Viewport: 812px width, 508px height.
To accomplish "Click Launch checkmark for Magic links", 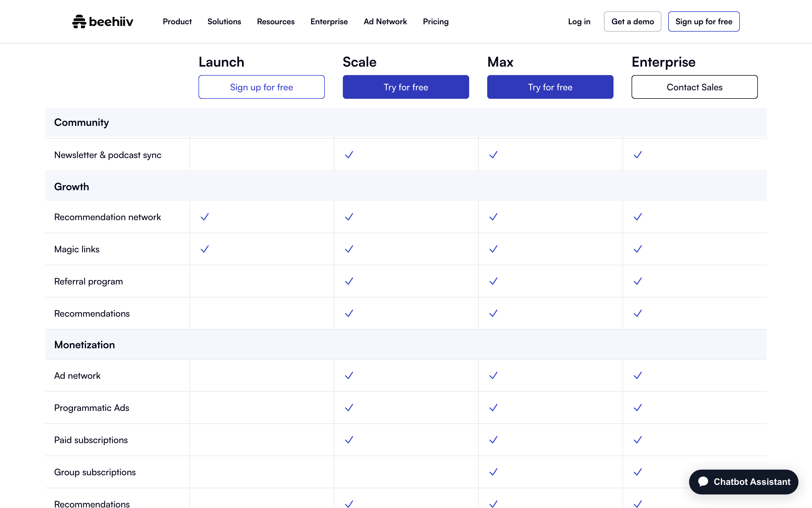I will pyautogui.click(x=205, y=249).
